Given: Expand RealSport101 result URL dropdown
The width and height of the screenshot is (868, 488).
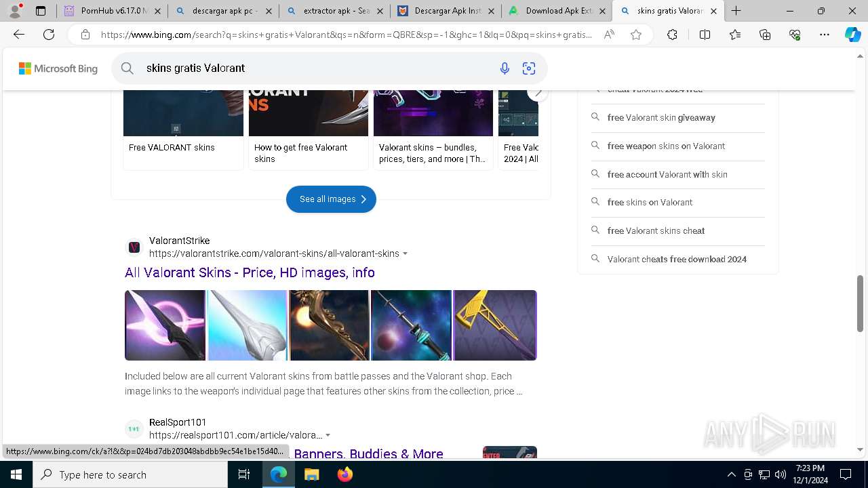Looking at the screenshot, I should click(x=328, y=435).
